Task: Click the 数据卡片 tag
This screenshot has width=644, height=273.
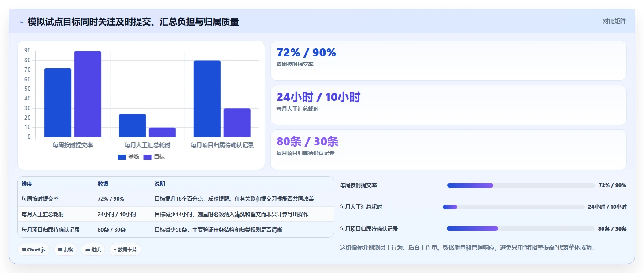Action: click(x=125, y=250)
